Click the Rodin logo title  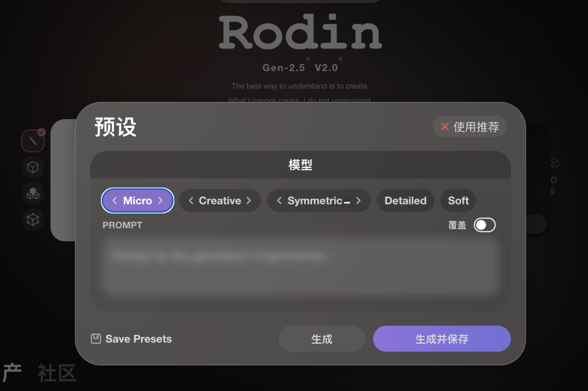tap(301, 32)
